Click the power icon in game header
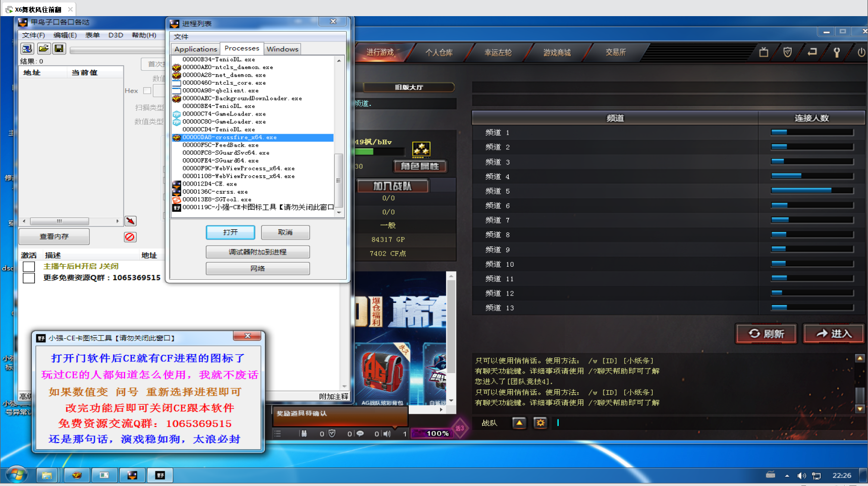 (861, 52)
